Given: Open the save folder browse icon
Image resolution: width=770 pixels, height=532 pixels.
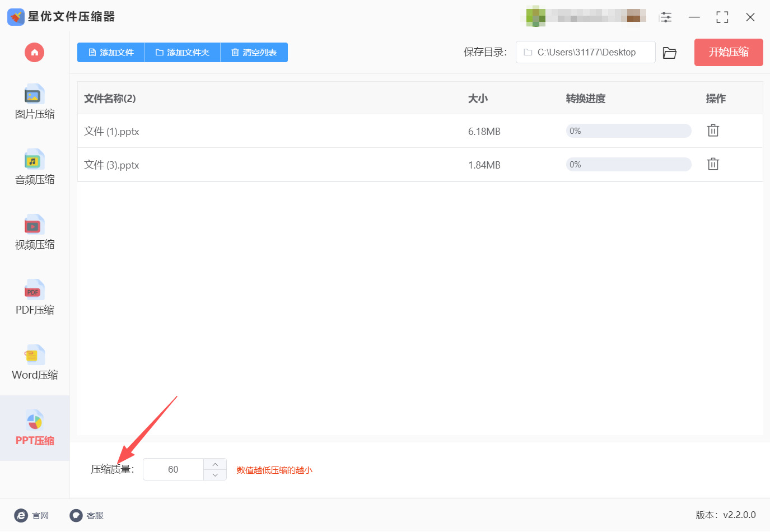Looking at the screenshot, I should click(x=670, y=53).
